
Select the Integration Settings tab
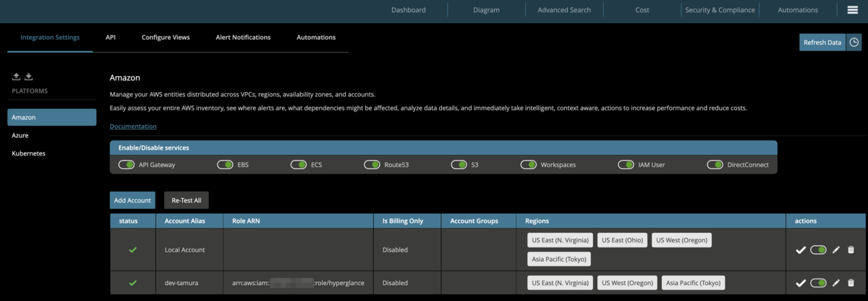tap(50, 37)
